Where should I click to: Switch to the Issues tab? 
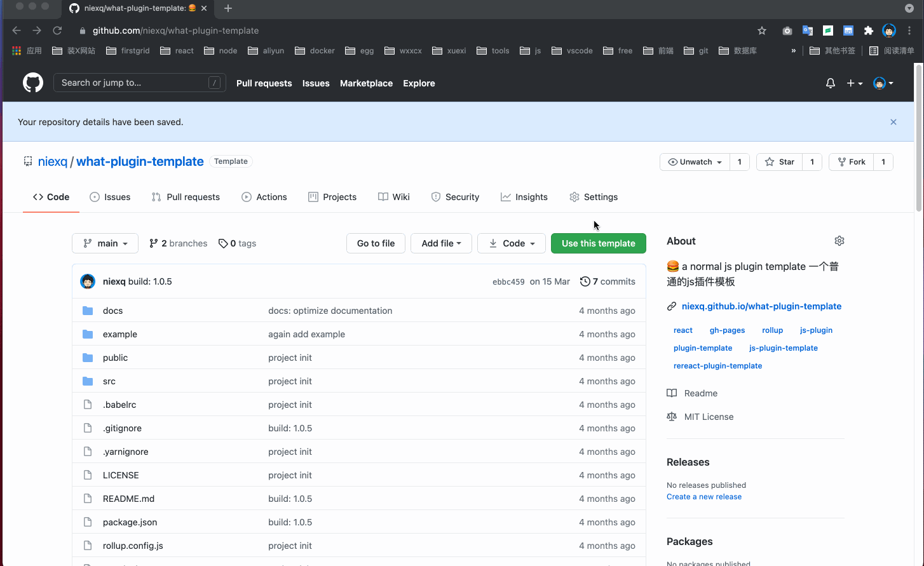tap(110, 197)
